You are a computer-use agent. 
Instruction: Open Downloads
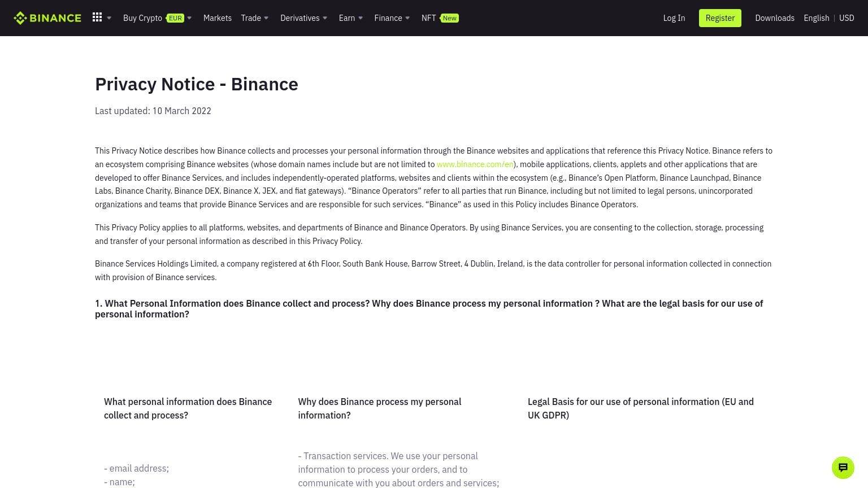[x=775, y=18]
